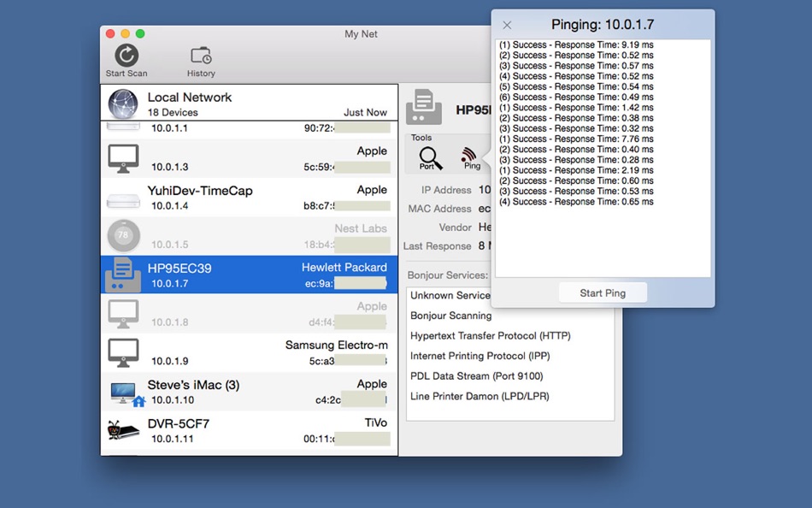The image size is (812, 508).
Task: Click the Local Network header title
Action: pos(190,97)
